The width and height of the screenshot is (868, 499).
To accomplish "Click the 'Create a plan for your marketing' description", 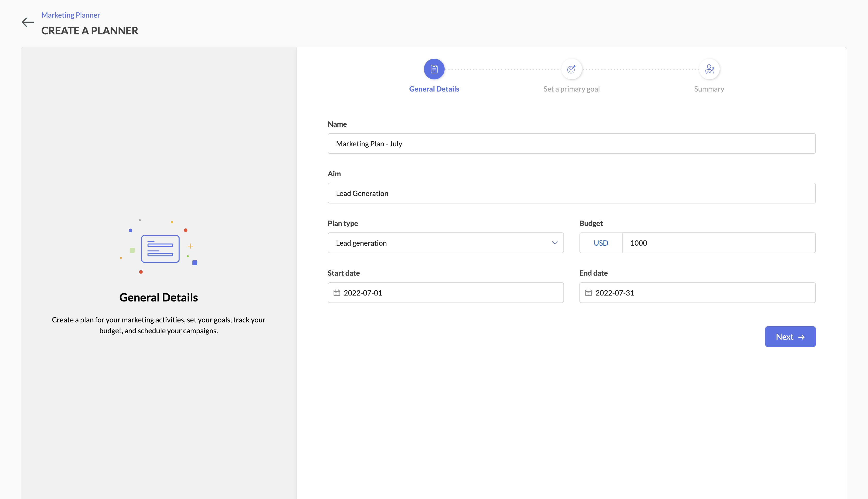I will click(x=159, y=325).
